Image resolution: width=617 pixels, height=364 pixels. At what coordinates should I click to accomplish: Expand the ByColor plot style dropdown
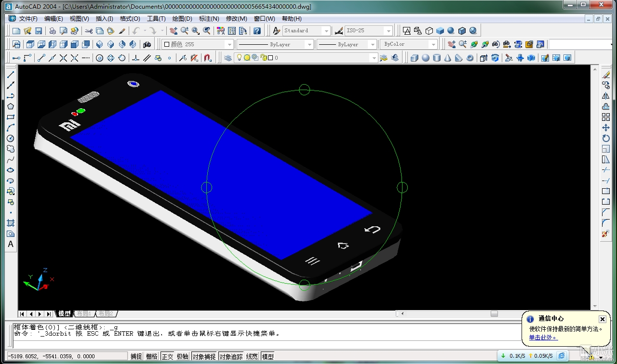coord(433,44)
